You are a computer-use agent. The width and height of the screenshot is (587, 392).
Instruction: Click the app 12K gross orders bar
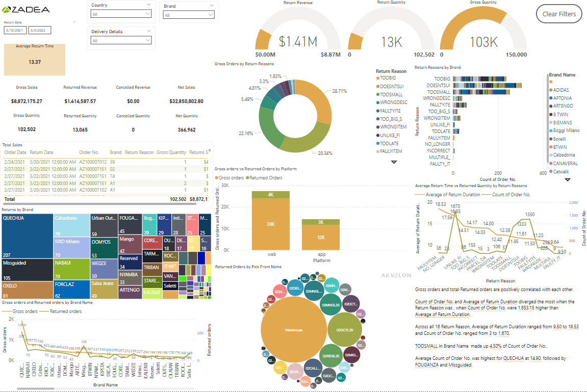click(321, 237)
